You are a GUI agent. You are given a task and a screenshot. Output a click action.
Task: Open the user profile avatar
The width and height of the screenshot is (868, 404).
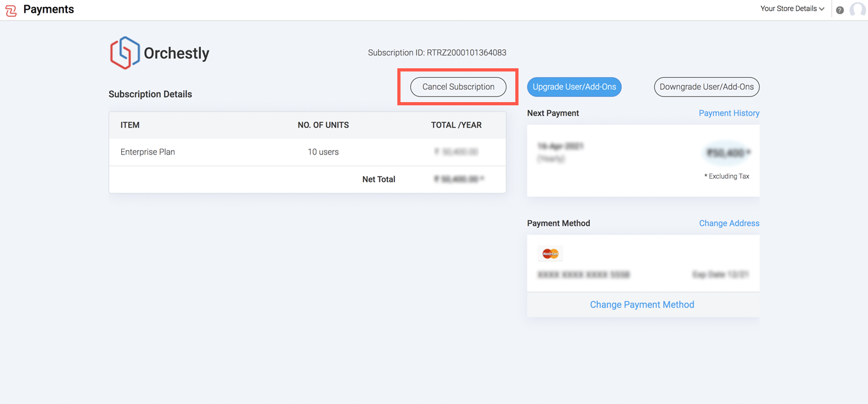857,10
